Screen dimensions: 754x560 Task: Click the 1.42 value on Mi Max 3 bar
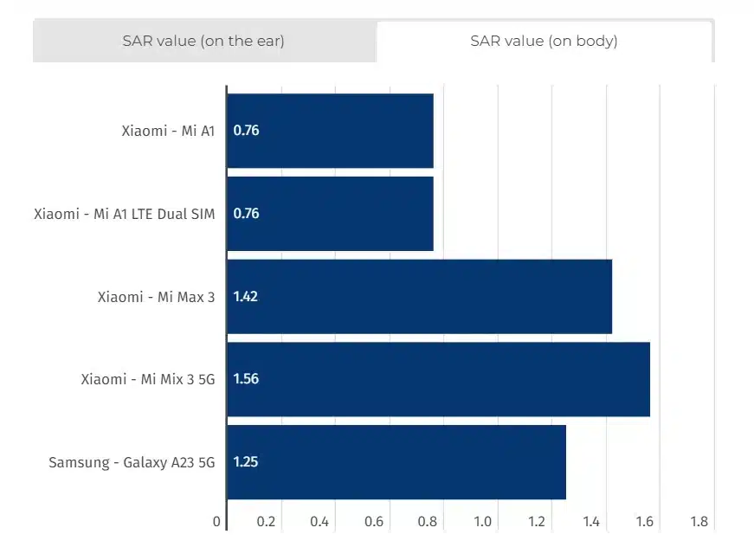(x=246, y=296)
